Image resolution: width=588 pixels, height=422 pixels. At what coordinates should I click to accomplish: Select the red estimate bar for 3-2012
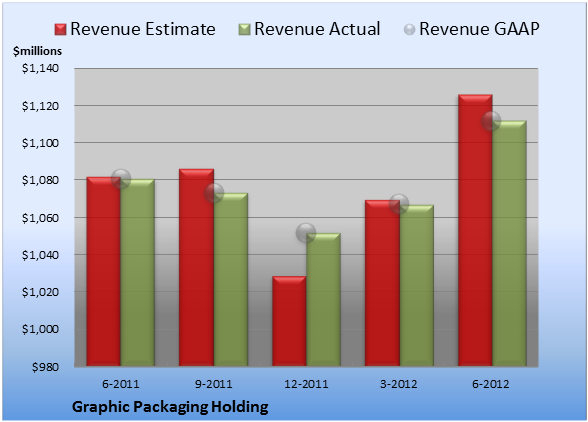[382, 283]
